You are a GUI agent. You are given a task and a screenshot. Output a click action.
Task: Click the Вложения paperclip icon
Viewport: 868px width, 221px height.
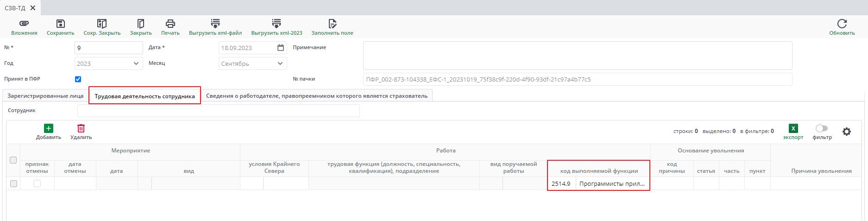tap(24, 24)
